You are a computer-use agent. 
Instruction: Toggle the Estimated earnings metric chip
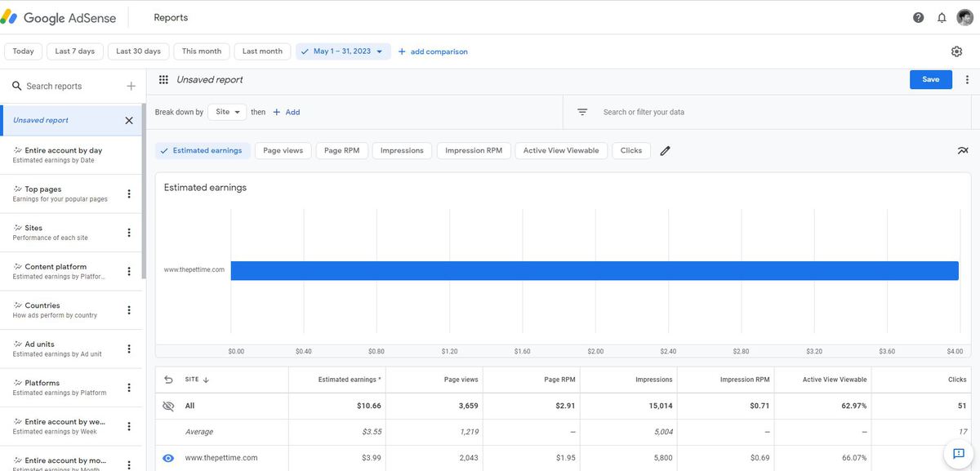click(201, 150)
